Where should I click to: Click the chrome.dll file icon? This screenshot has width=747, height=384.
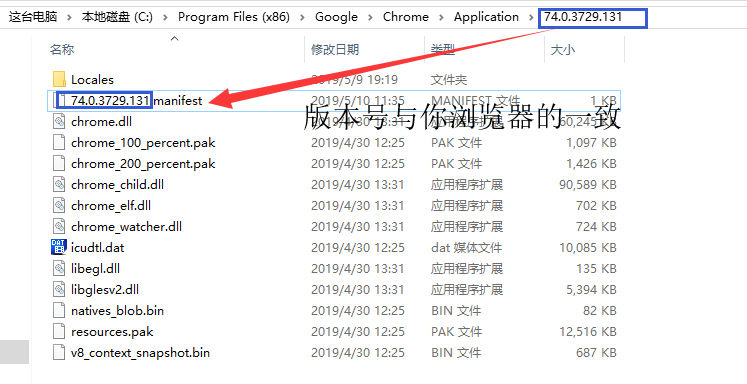click(x=59, y=121)
